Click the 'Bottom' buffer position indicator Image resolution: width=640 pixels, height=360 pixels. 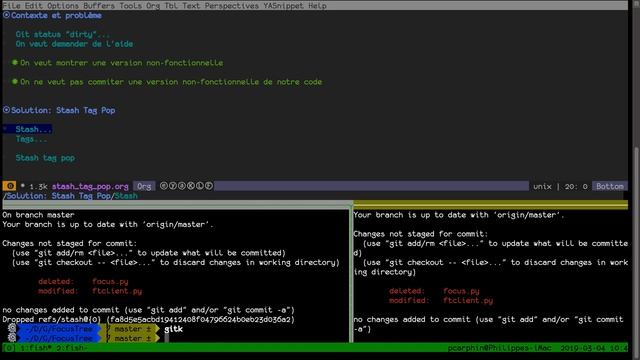click(610, 186)
